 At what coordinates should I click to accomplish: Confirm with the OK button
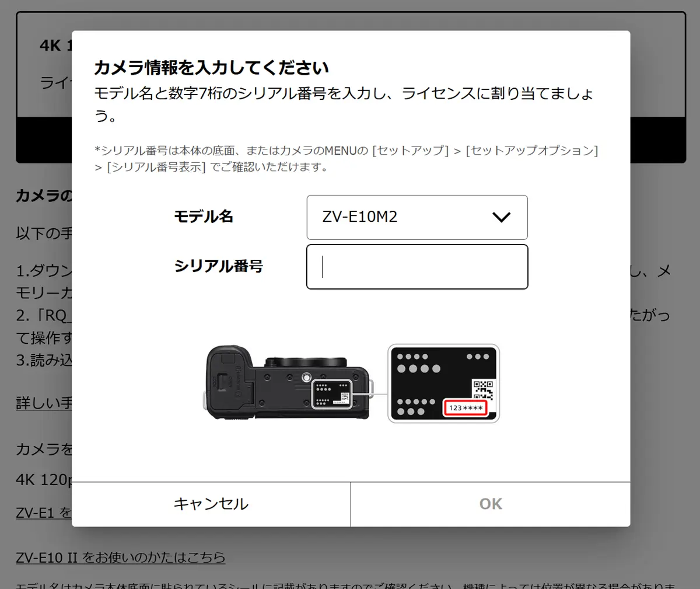point(491,504)
